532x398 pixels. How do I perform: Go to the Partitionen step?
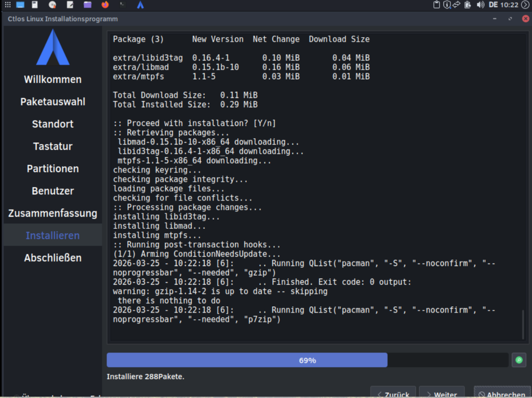point(52,169)
